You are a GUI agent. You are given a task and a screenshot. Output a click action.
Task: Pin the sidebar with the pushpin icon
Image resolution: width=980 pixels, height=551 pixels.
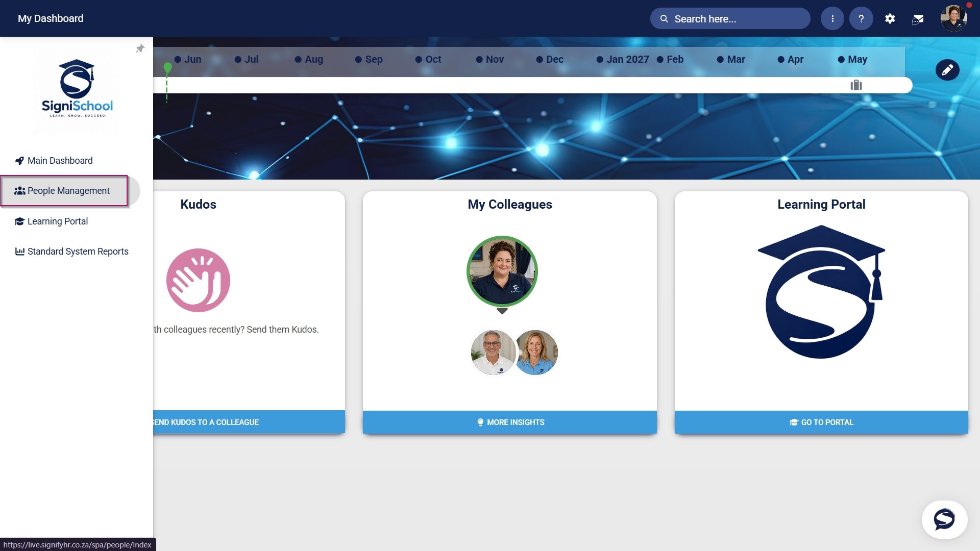140,48
